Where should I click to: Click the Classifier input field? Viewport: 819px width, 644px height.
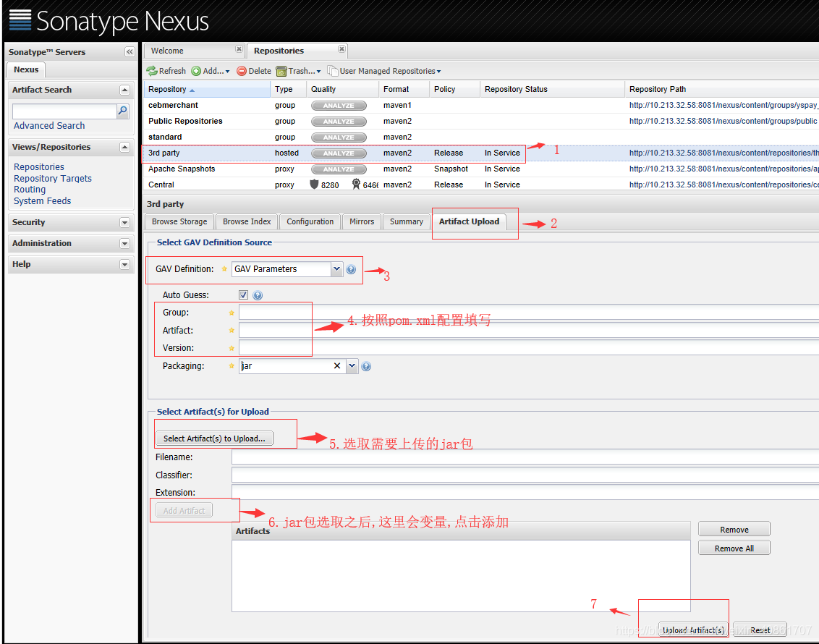coord(525,475)
